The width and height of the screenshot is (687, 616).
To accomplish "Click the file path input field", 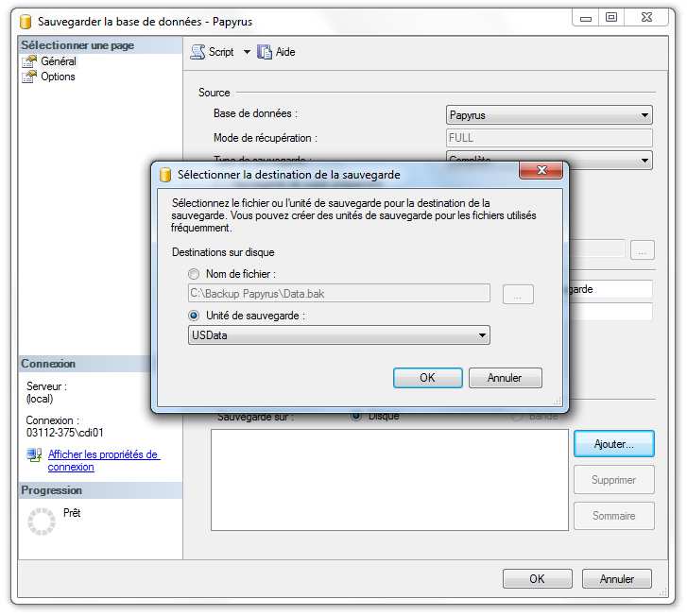I will pos(339,294).
